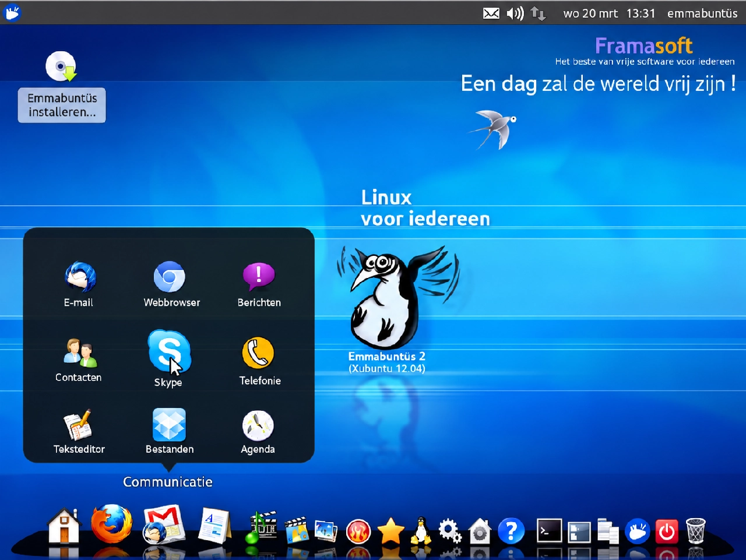Click the Tux penguin dock icon
The image size is (746, 560).
pyautogui.click(x=420, y=530)
